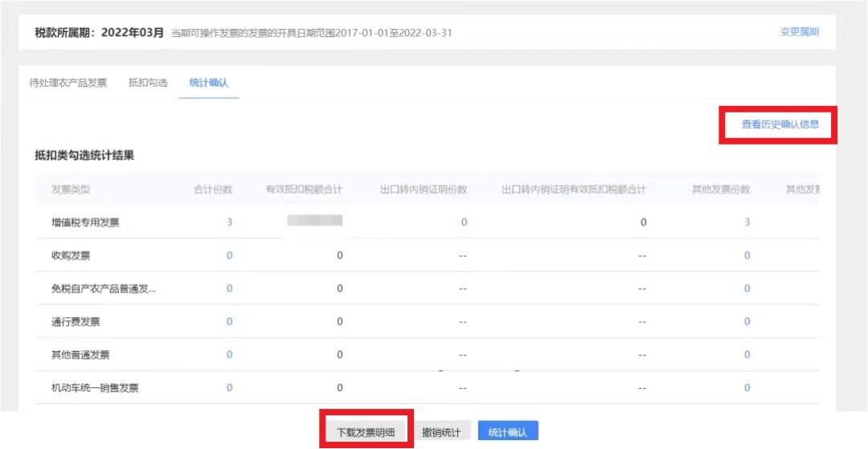Click 出口转内销证明份数 value for 增值税专用发票
The height and width of the screenshot is (449, 868).
(x=464, y=222)
